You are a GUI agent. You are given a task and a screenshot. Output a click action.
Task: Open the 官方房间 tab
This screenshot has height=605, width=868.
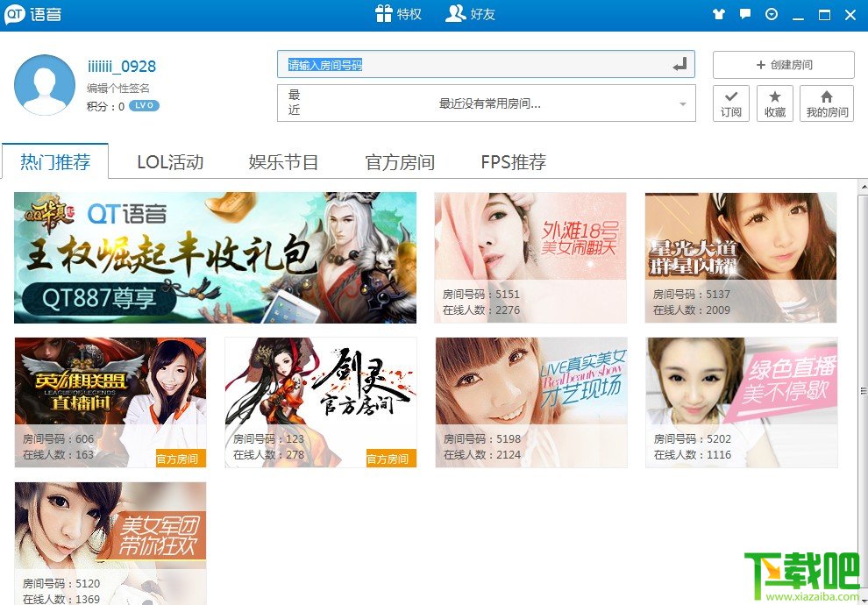point(400,162)
